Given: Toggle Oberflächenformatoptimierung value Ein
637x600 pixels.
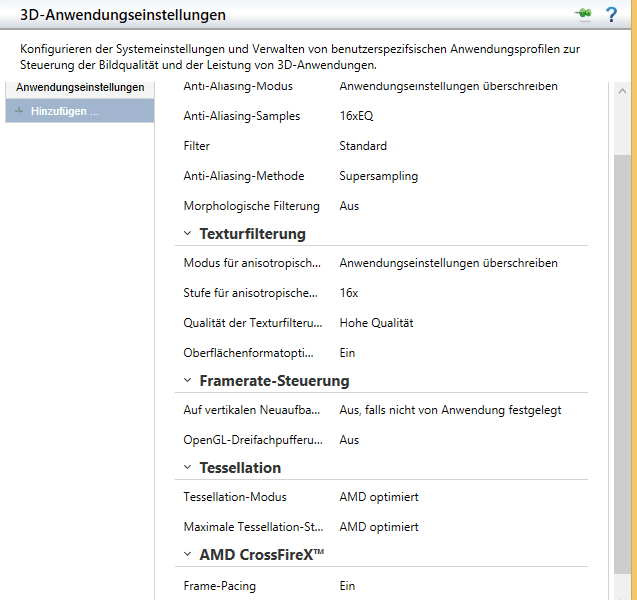Looking at the screenshot, I should pyautogui.click(x=347, y=353).
